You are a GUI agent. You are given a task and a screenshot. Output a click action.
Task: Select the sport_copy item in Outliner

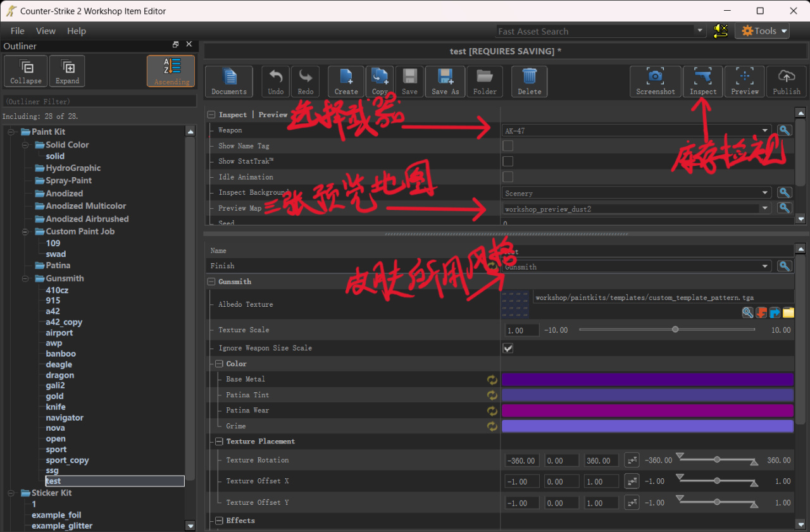pyautogui.click(x=67, y=461)
